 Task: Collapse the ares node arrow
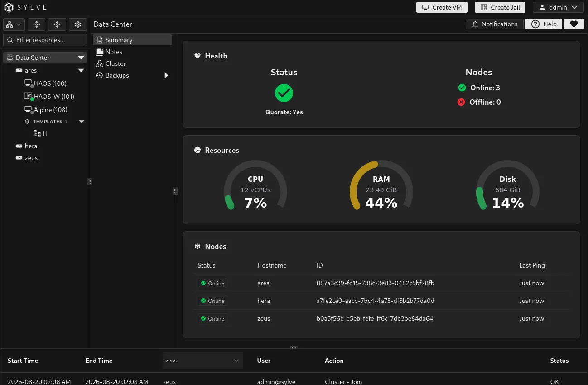coord(81,70)
